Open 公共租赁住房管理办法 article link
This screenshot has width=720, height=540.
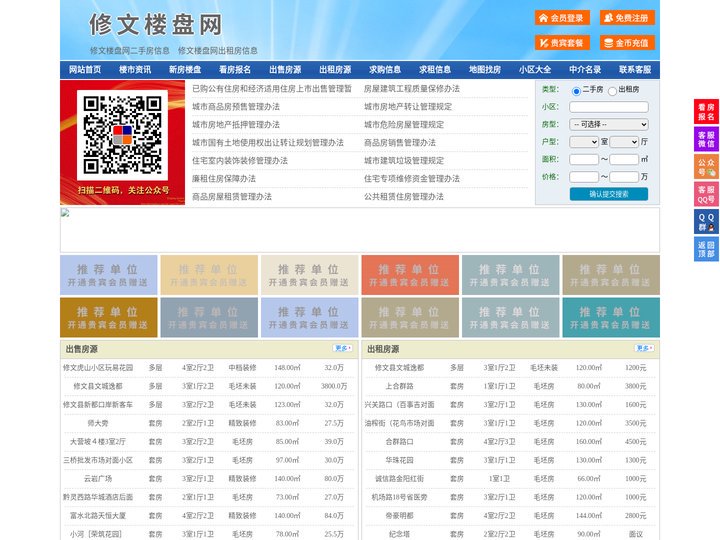404,197
